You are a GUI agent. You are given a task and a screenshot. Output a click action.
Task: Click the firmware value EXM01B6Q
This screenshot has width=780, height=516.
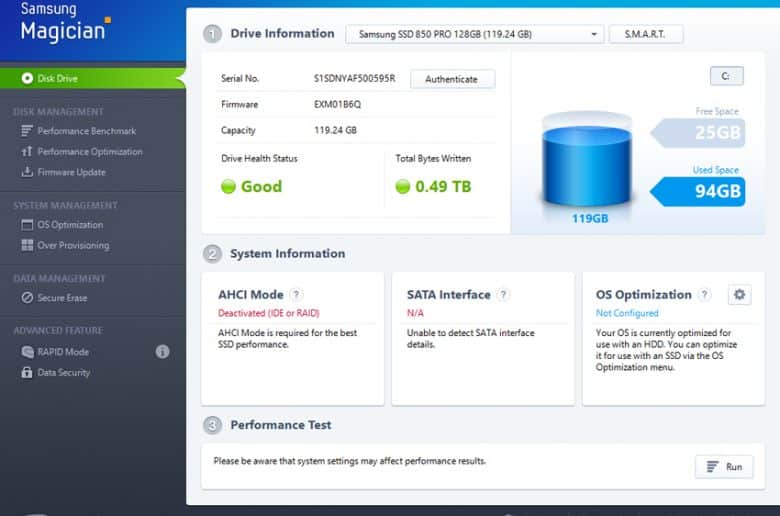point(337,104)
